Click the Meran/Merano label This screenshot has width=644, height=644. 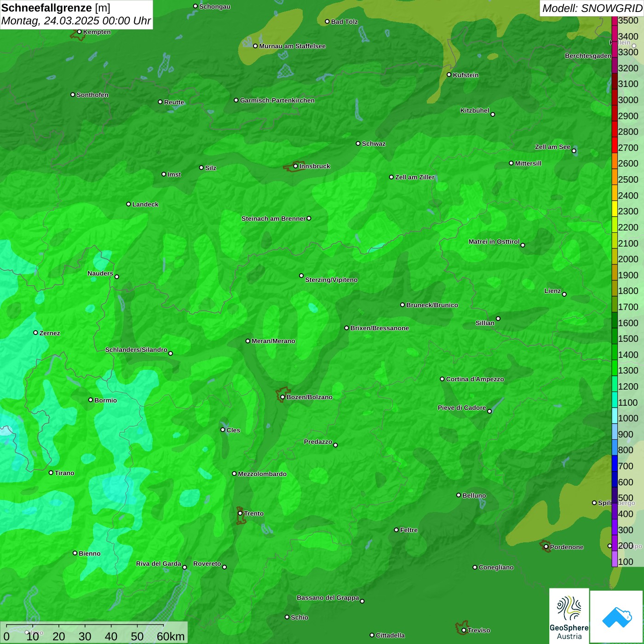pos(273,341)
